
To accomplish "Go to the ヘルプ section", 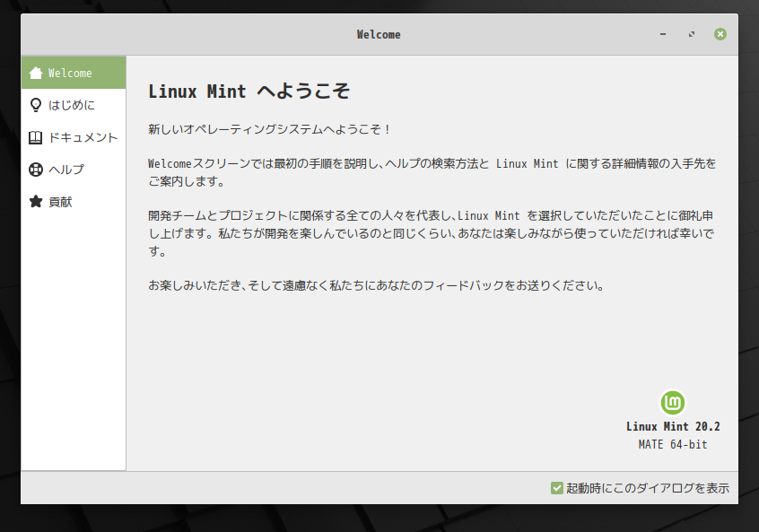I will point(74,170).
